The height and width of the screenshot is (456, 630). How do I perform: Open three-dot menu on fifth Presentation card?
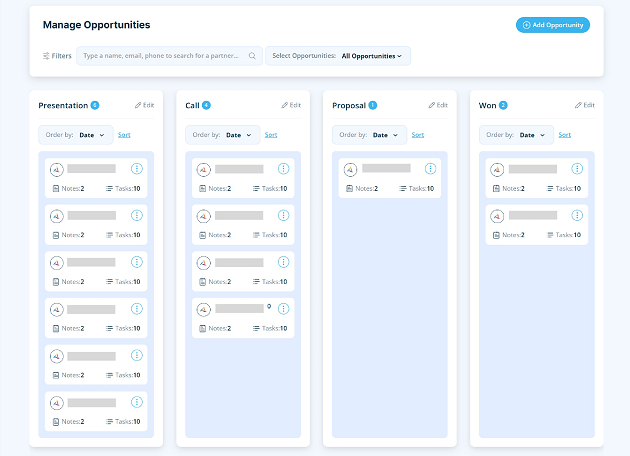tap(137, 355)
